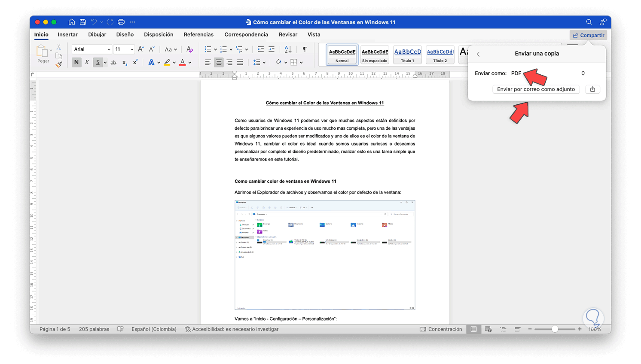
Task: Toggle subscript formatting
Action: pyautogui.click(x=125, y=63)
